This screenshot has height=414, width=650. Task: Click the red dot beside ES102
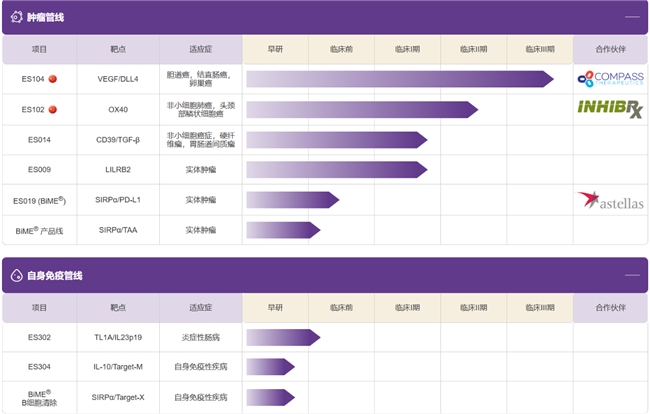(x=53, y=109)
